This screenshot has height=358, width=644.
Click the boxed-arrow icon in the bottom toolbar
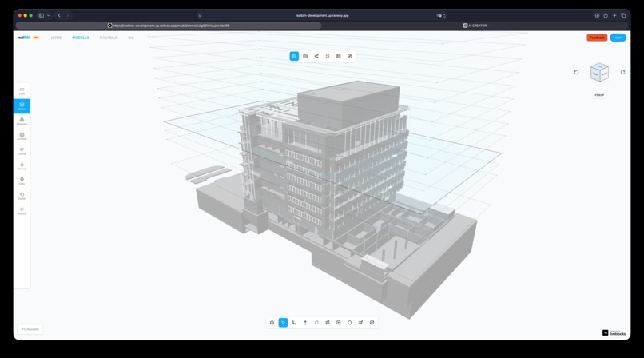(x=339, y=323)
